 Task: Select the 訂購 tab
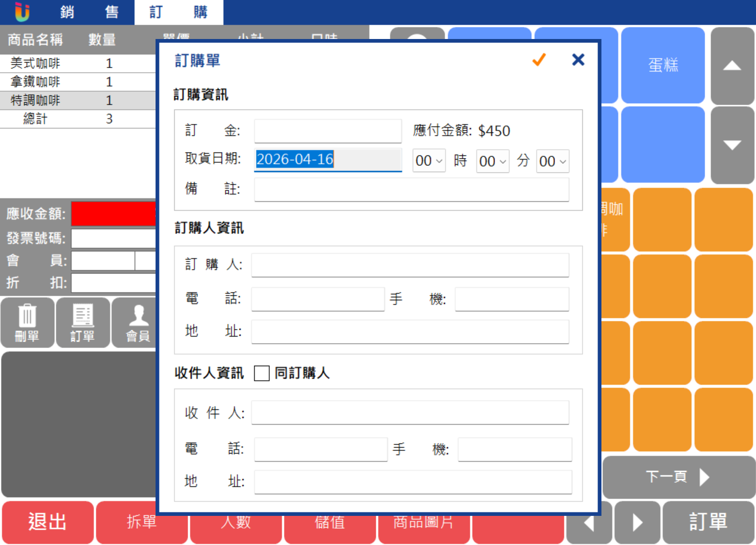tap(179, 12)
